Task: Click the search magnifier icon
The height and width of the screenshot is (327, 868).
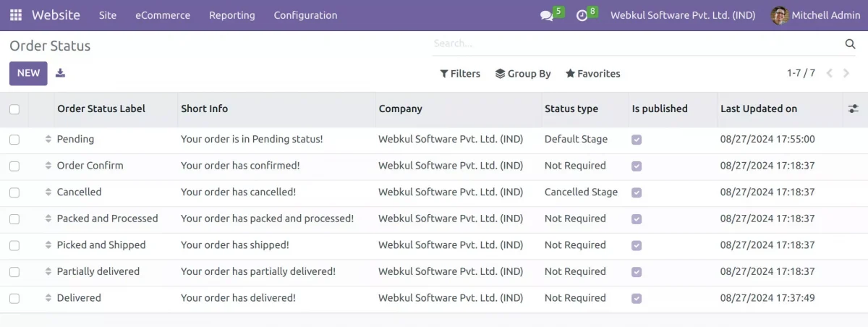Action: tap(850, 44)
